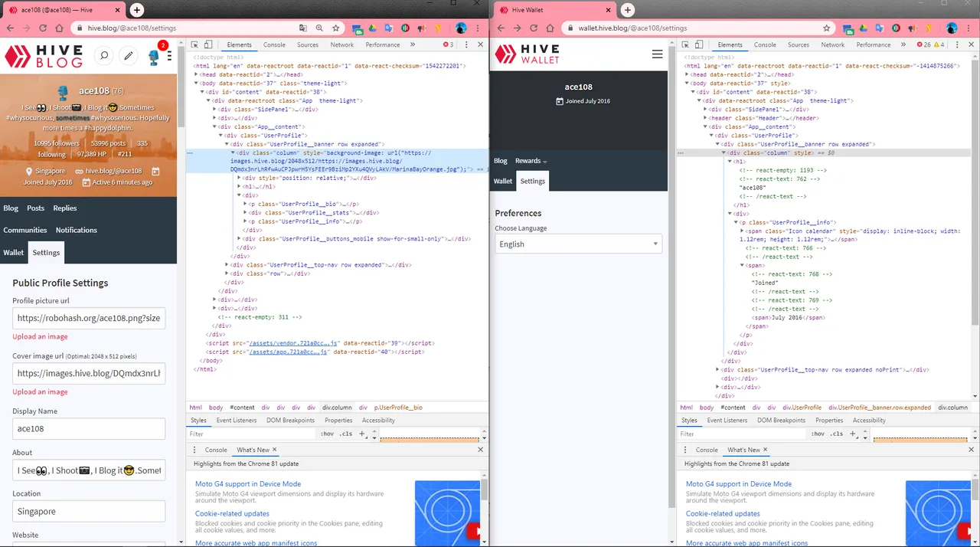Select div.UserProfile breadcrumb in right DevTools

pos(802,408)
